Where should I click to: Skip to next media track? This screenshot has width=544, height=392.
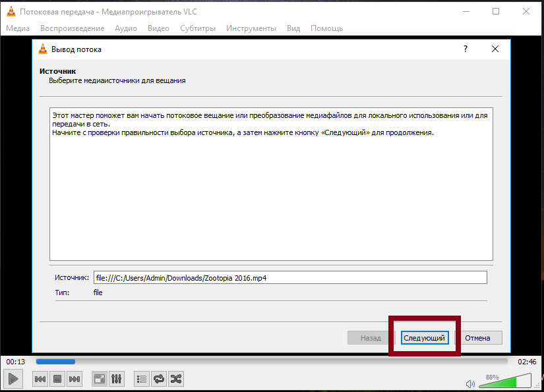(75, 379)
